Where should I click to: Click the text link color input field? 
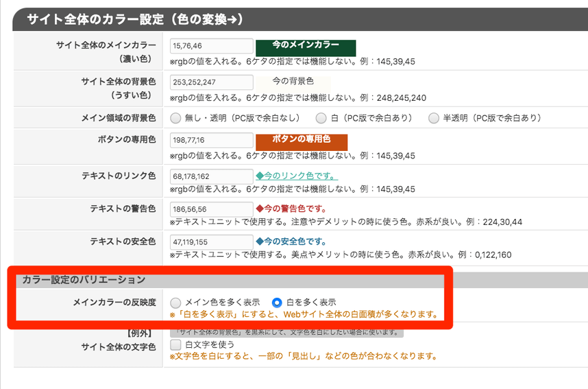point(212,176)
